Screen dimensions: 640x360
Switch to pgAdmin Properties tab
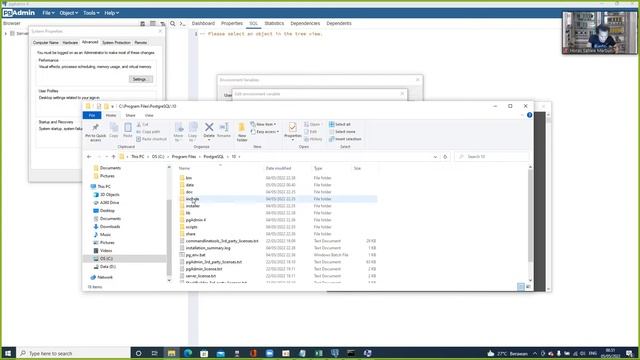231,23
